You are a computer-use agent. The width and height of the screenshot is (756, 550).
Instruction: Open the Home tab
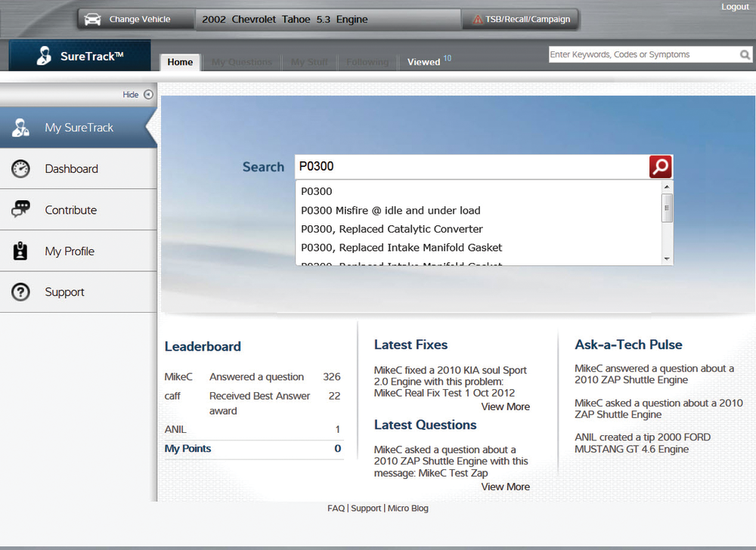pos(180,62)
